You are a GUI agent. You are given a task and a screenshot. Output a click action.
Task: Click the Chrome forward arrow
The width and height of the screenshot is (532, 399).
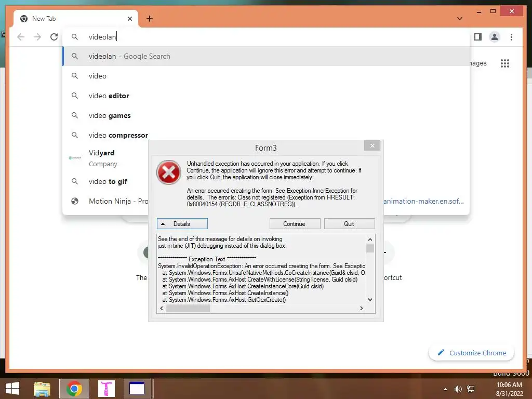[37, 37]
